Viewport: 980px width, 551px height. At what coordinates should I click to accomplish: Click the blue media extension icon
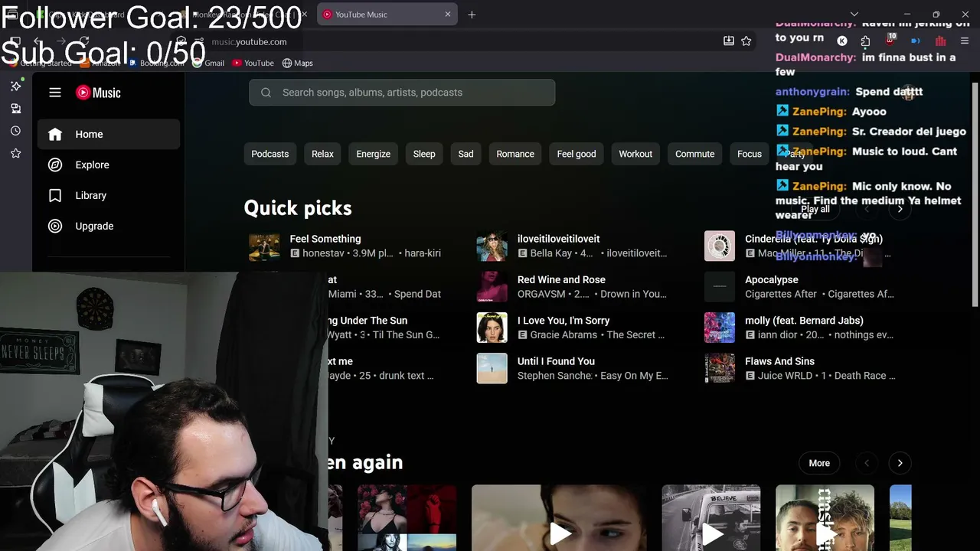coord(915,41)
